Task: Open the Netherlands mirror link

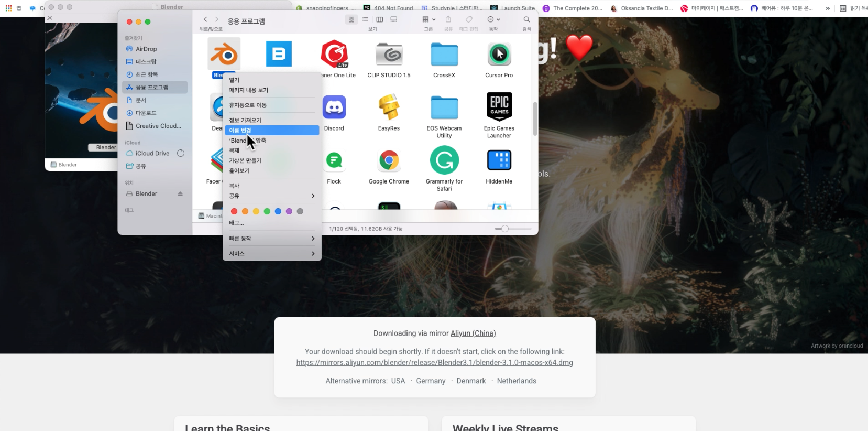Action: pyautogui.click(x=517, y=381)
